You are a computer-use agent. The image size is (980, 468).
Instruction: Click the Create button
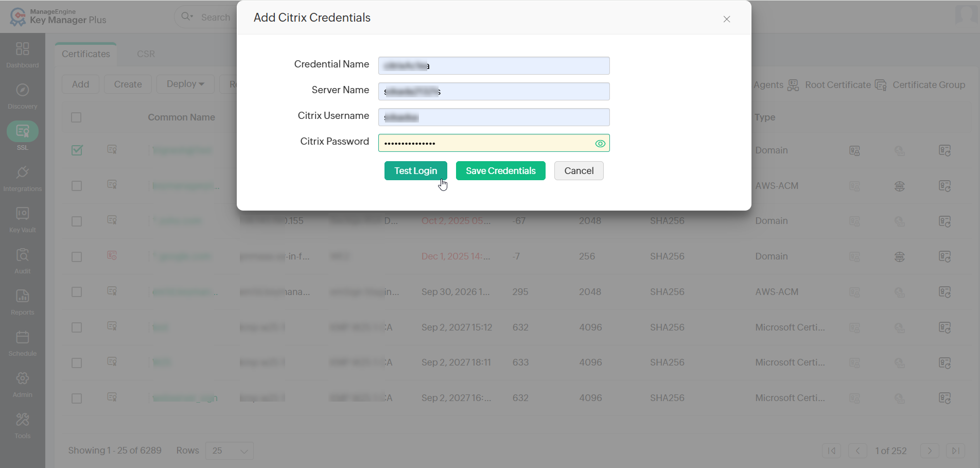(128, 84)
